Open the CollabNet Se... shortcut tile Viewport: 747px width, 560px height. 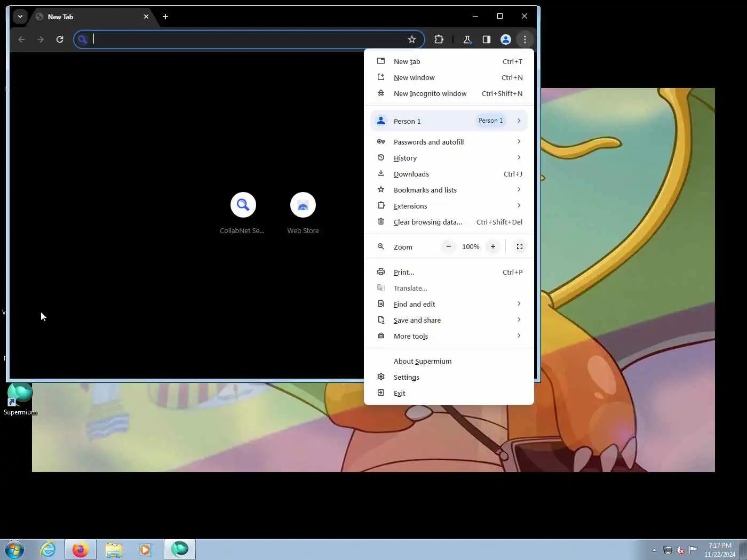(x=243, y=213)
